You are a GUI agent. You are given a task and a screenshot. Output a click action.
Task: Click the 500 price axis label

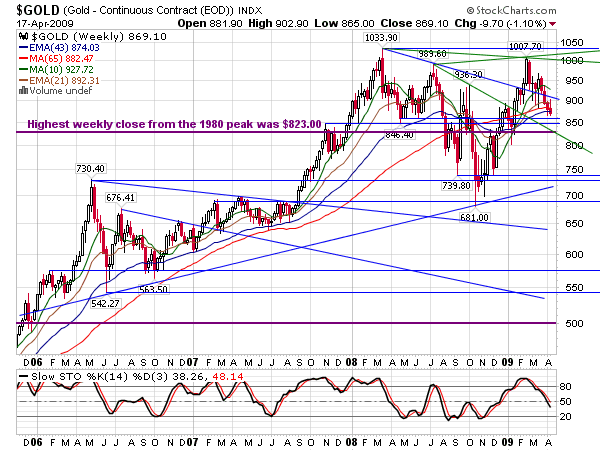(x=574, y=324)
